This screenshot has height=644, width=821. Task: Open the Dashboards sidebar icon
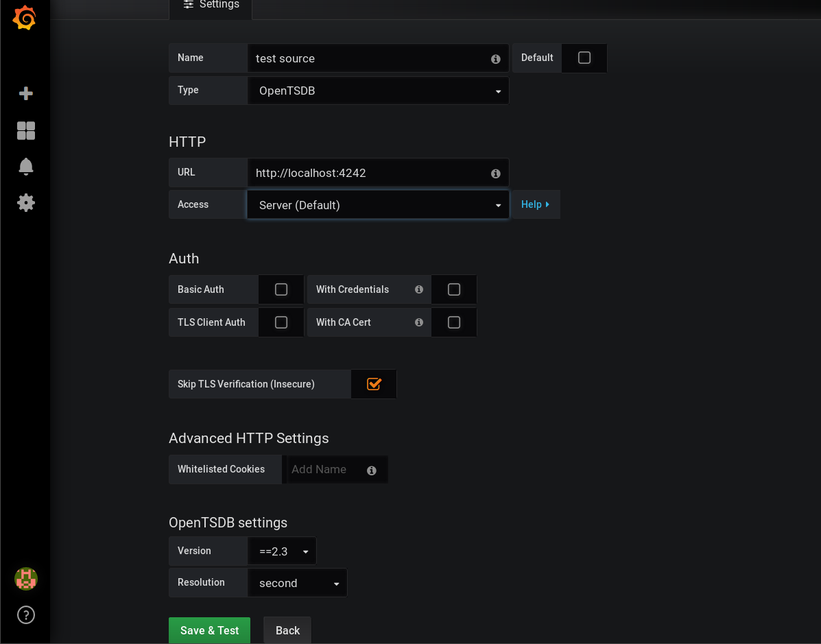pyautogui.click(x=25, y=130)
